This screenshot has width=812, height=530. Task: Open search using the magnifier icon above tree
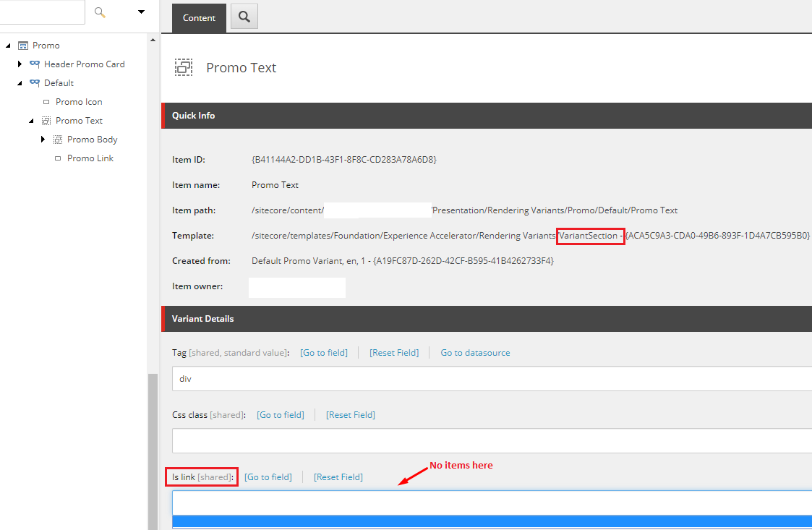[98, 12]
